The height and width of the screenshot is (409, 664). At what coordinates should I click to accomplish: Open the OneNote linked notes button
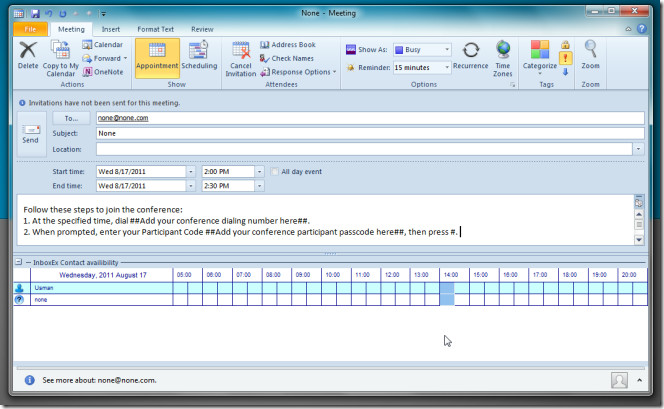tap(103, 72)
